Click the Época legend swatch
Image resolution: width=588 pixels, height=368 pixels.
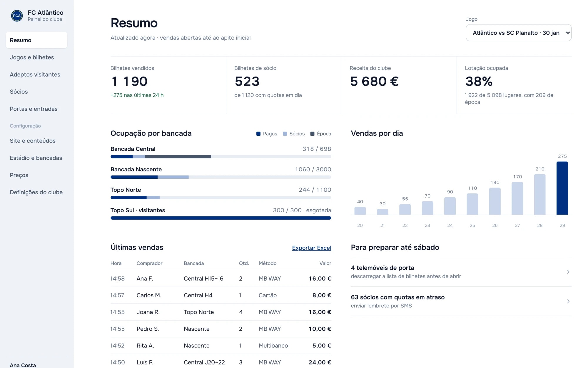312,134
